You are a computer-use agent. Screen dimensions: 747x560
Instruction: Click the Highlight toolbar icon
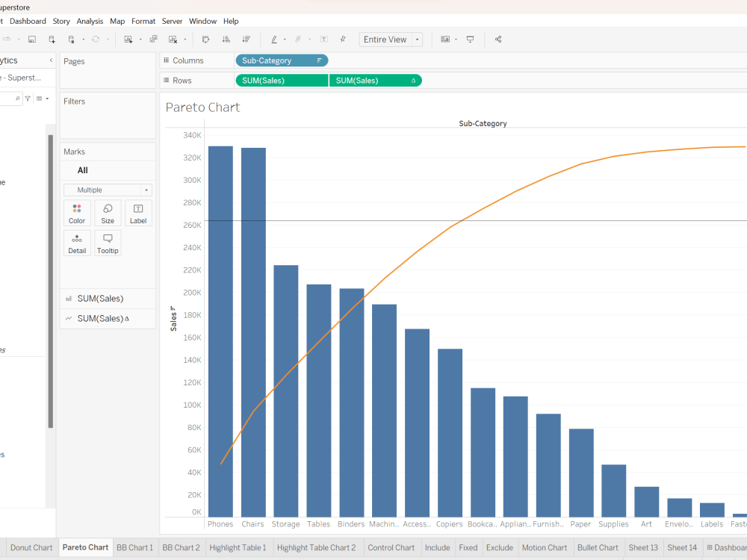click(x=275, y=39)
